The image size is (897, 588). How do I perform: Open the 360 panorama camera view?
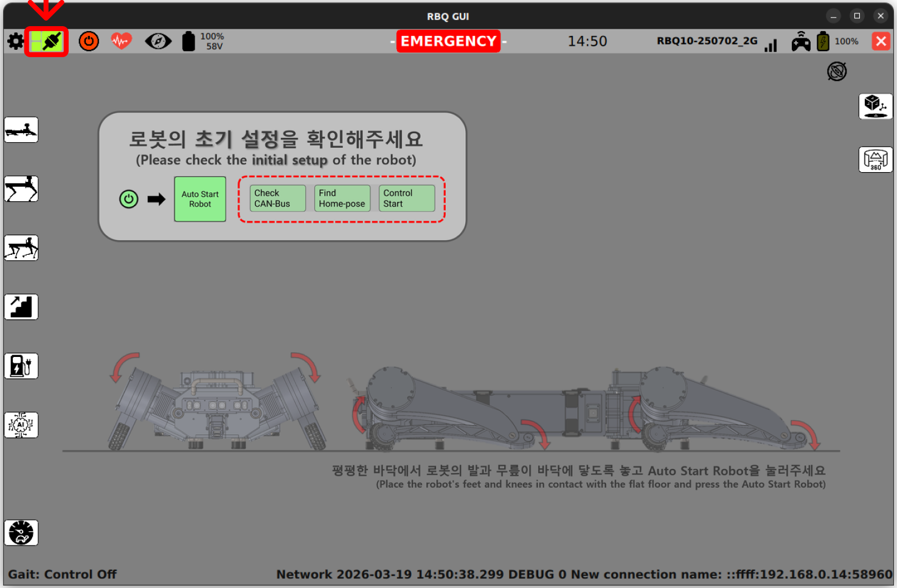coord(875,160)
